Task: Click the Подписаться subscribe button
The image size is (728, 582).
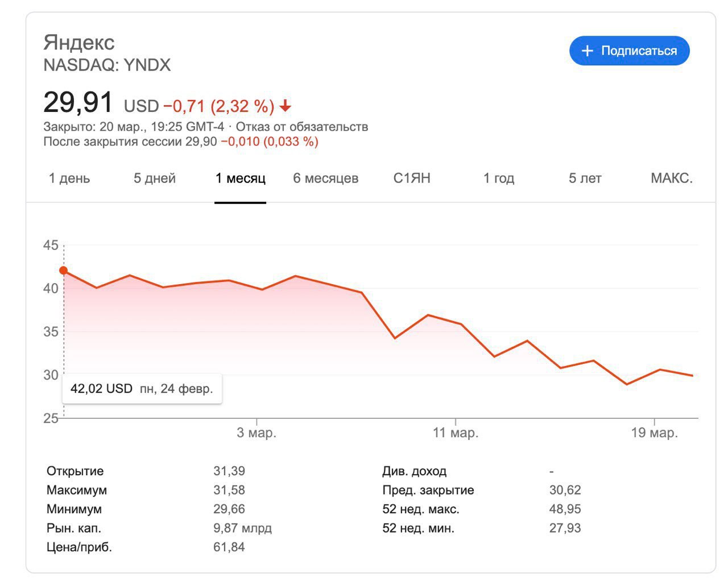Action: click(629, 51)
